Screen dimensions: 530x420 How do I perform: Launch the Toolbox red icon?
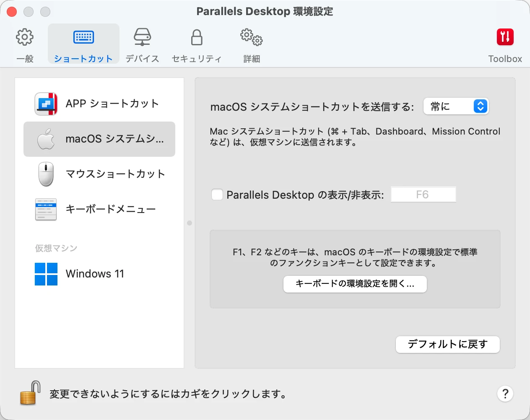pos(505,37)
